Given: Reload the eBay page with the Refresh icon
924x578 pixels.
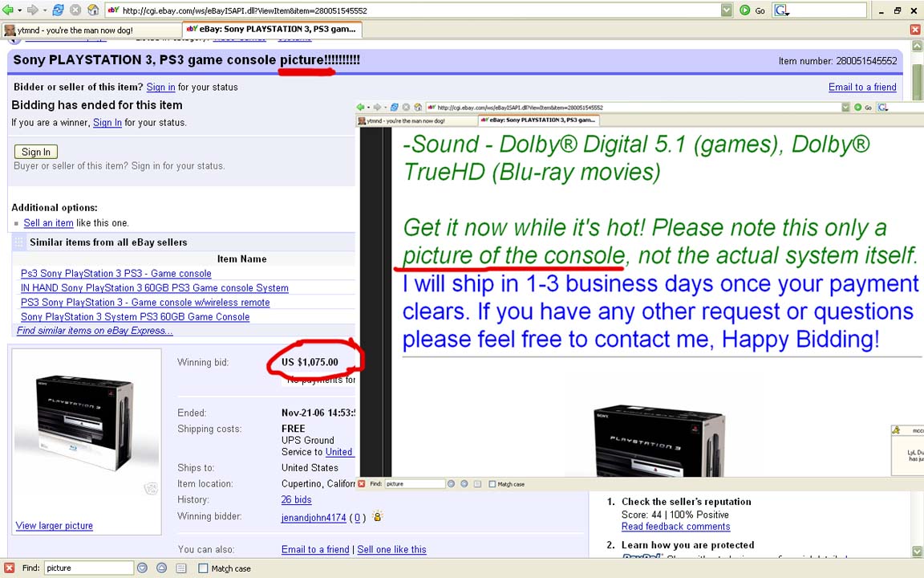Looking at the screenshot, I should coord(58,10).
